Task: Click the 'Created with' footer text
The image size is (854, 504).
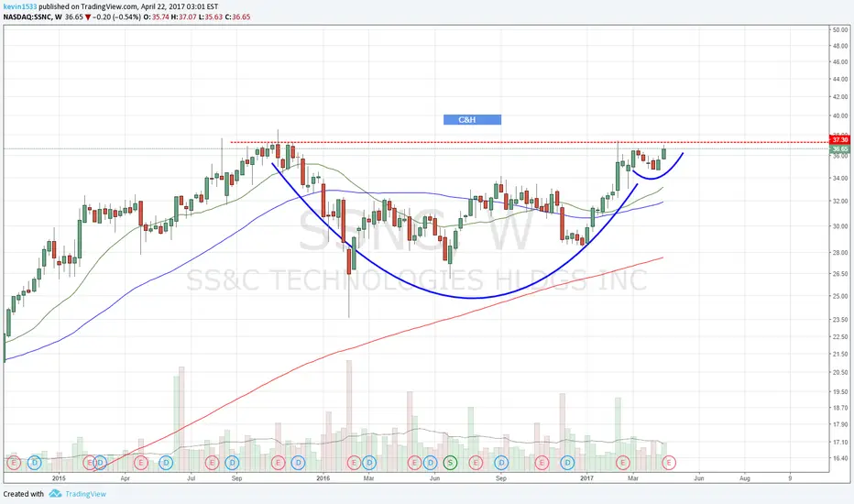Action: 24,494
